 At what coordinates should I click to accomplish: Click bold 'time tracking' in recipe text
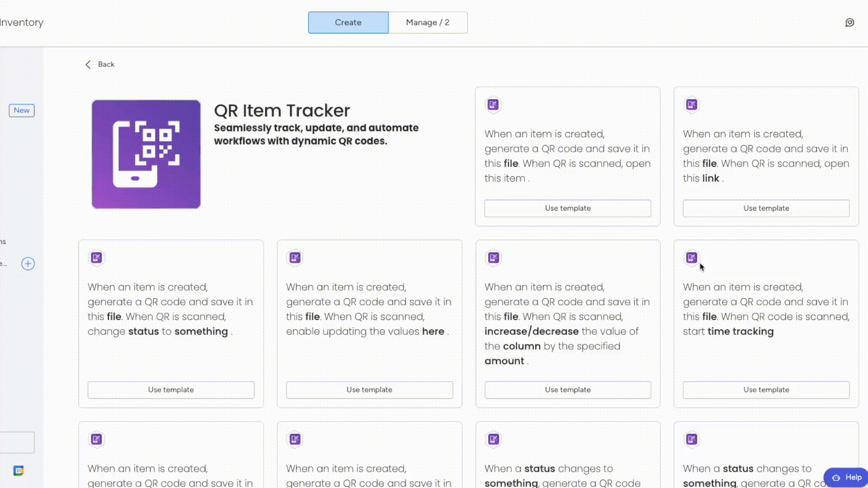(741, 332)
